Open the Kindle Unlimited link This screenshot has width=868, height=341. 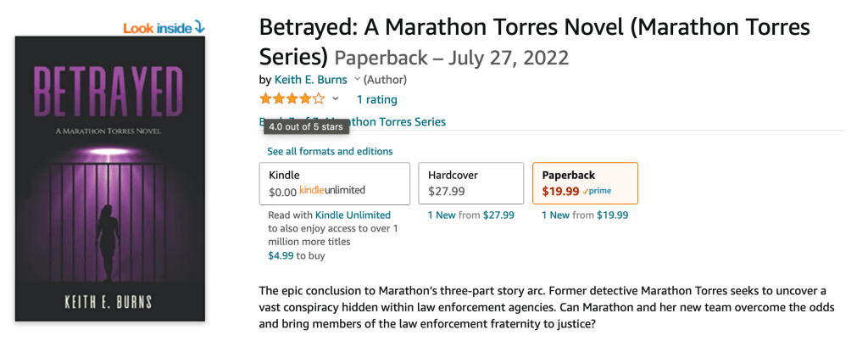(x=353, y=215)
